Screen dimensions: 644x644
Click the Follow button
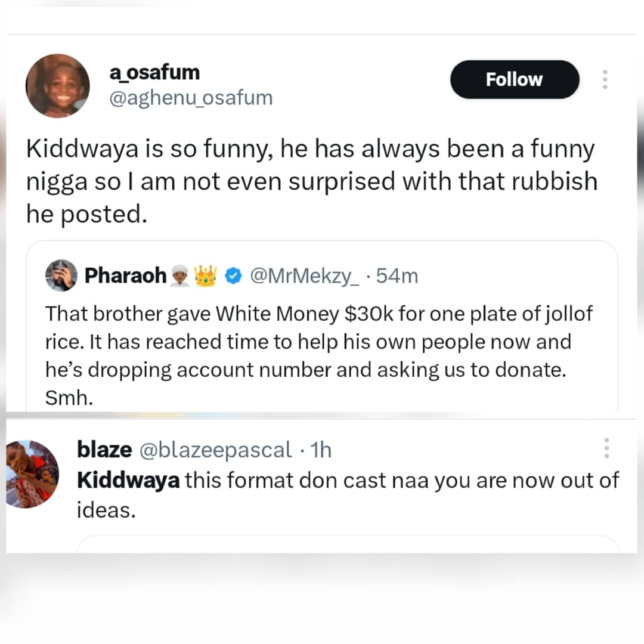pos(514,79)
